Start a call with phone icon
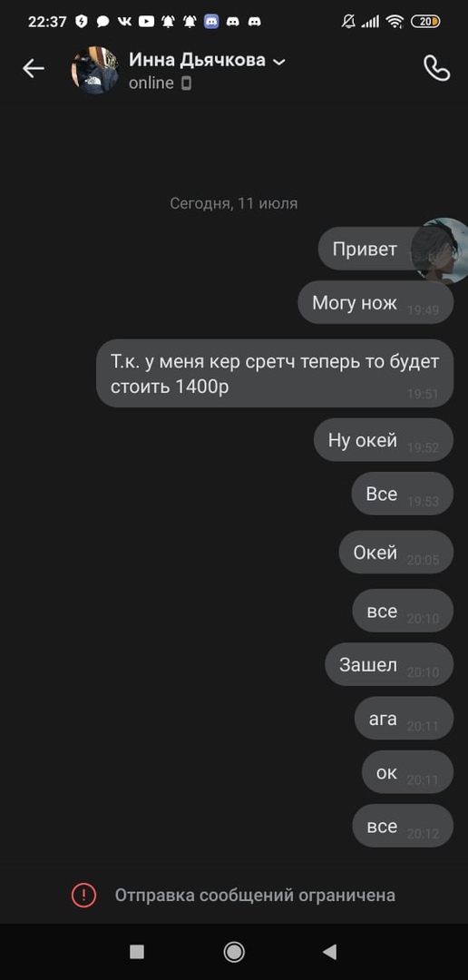The image size is (468, 980). (436, 68)
